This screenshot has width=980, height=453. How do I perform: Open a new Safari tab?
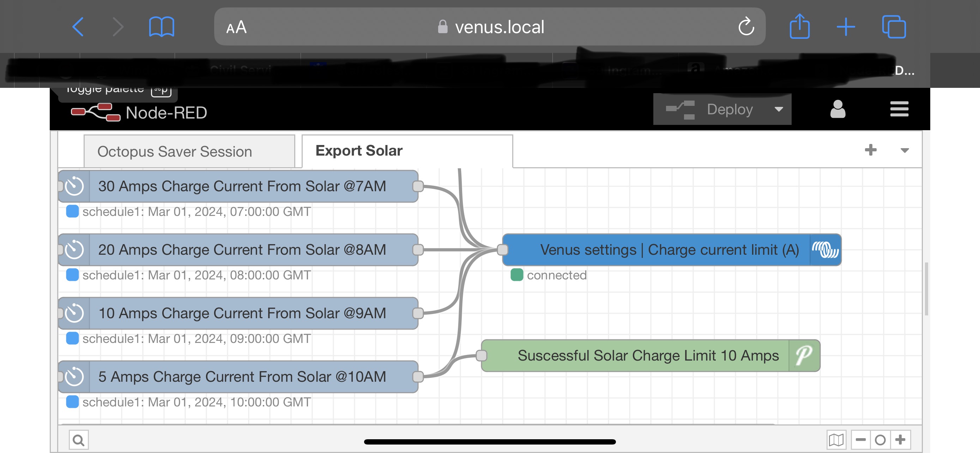point(846,27)
